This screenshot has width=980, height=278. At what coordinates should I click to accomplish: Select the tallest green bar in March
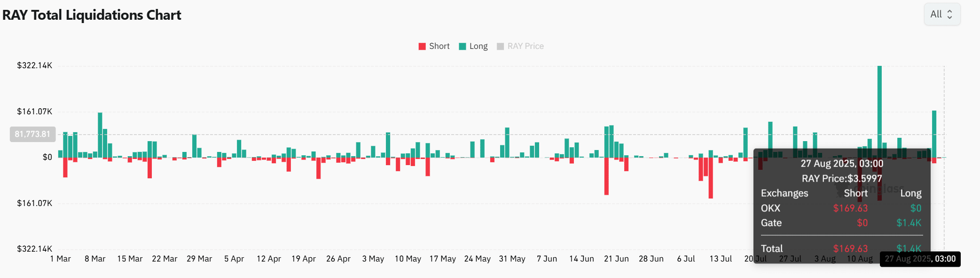point(100,134)
